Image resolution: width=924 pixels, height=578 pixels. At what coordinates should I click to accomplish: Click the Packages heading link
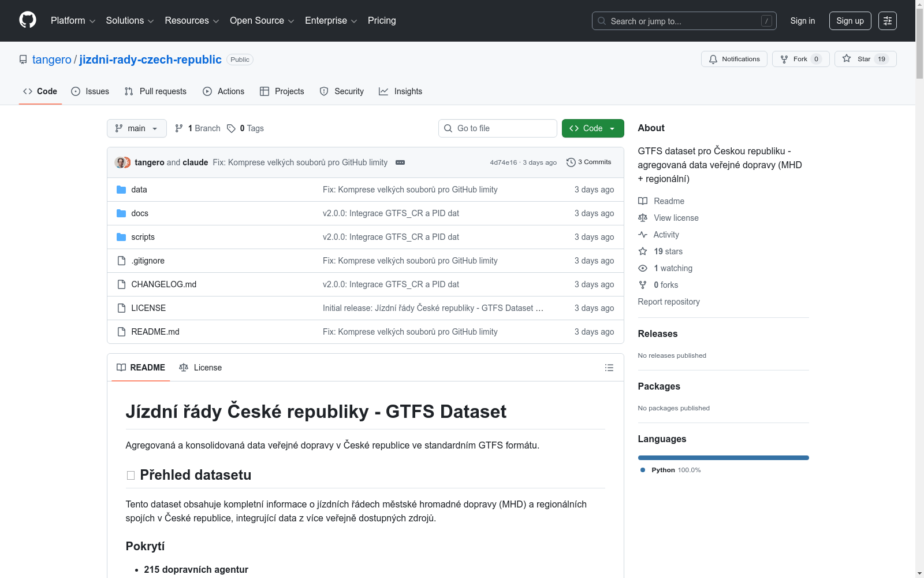[x=659, y=386]
